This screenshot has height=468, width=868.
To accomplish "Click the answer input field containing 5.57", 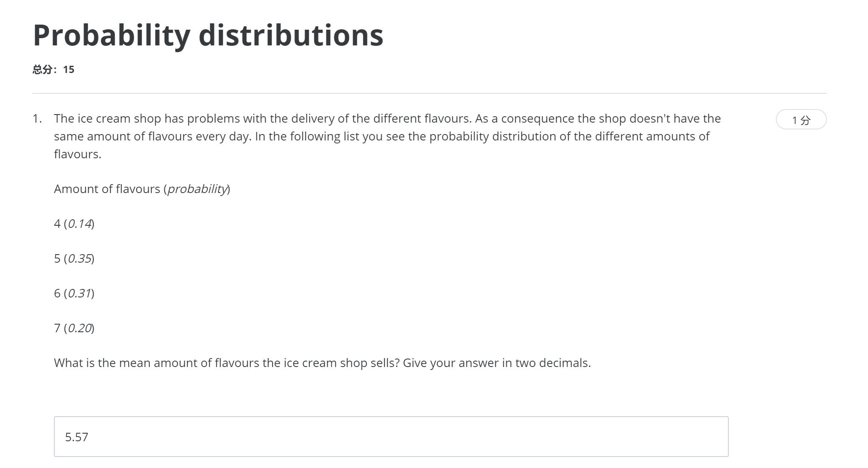I will coord(390,436).
